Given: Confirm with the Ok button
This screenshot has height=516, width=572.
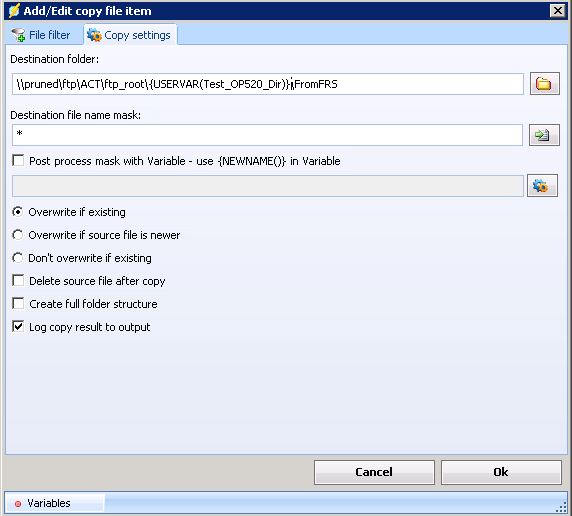Looking at the screenshot, I should pyautogui.click(x=501, y=472).
